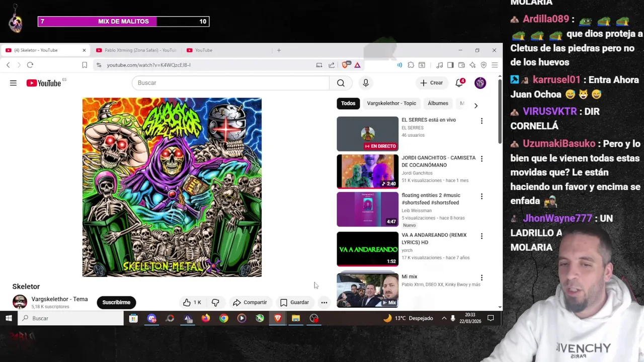644x362 pixels.
Task: Open the Windows Start menu
Action: tap(9, 318)
